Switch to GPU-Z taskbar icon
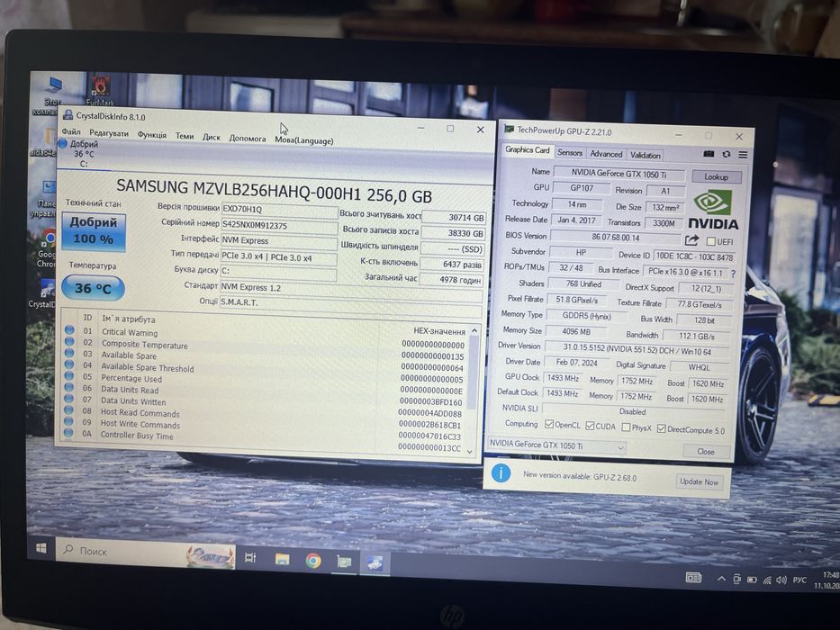Viewport: 840px width, 630px height. [344, 562]
